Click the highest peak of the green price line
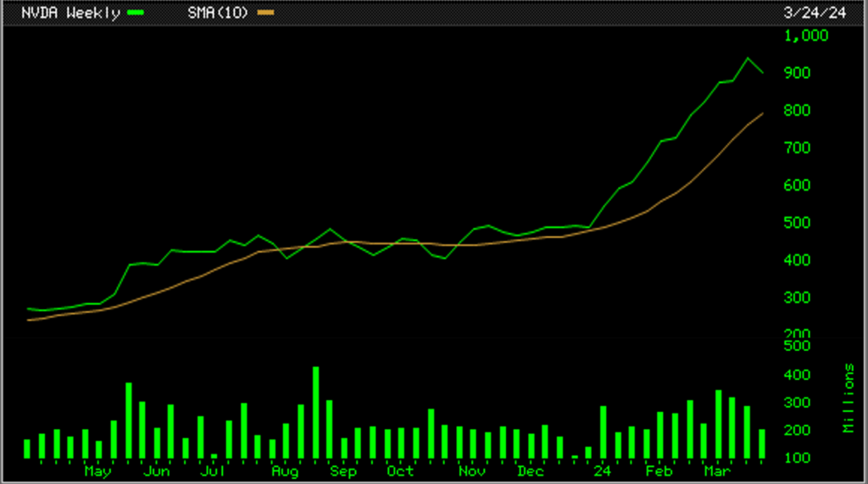This screenshot has width=868, height=484. click(748, 58)
